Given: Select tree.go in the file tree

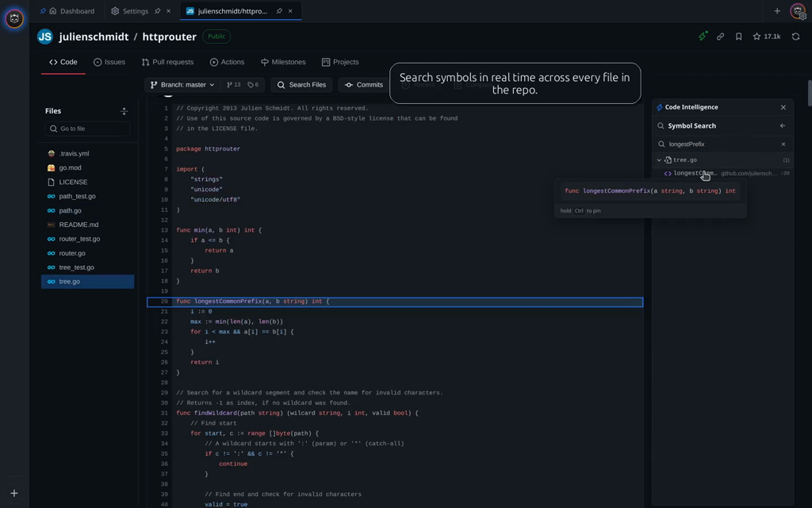Looking at the screenshot, I should 87,282.
